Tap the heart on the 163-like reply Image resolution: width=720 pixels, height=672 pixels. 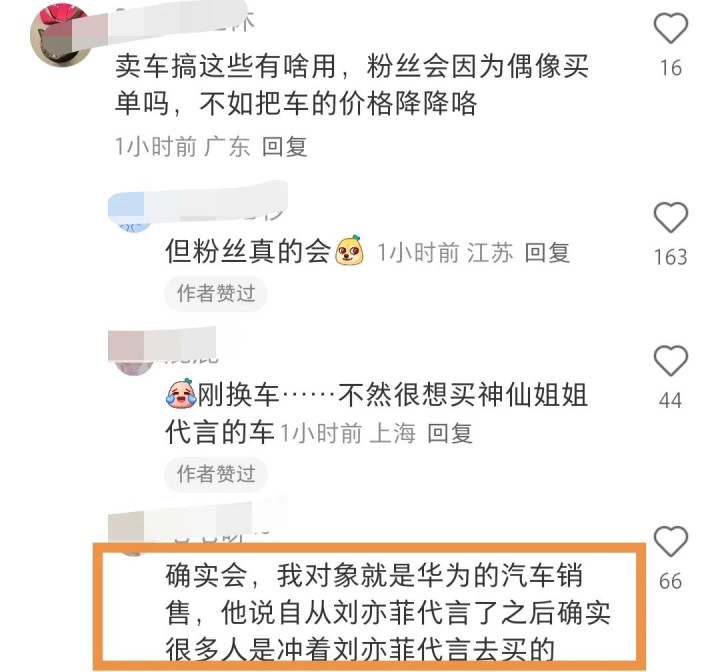point(670,217)
